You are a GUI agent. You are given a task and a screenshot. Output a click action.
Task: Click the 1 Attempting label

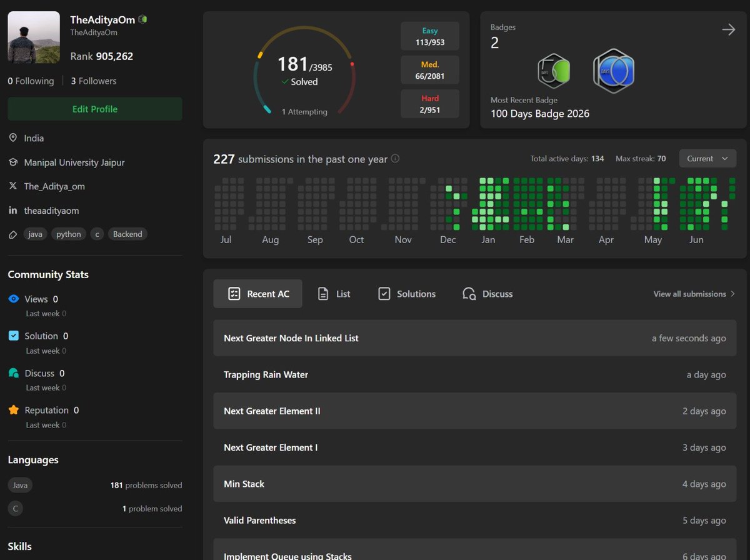304,112
